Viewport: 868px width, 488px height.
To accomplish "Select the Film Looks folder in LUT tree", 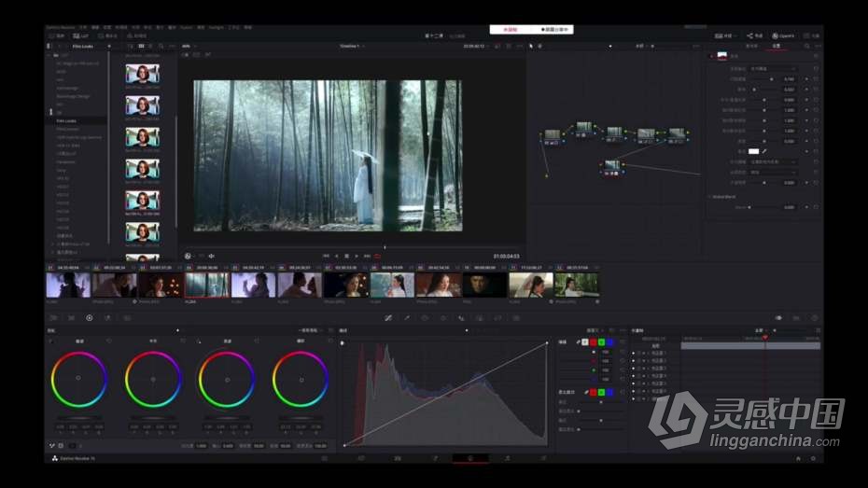I will [x=66, y=120].
